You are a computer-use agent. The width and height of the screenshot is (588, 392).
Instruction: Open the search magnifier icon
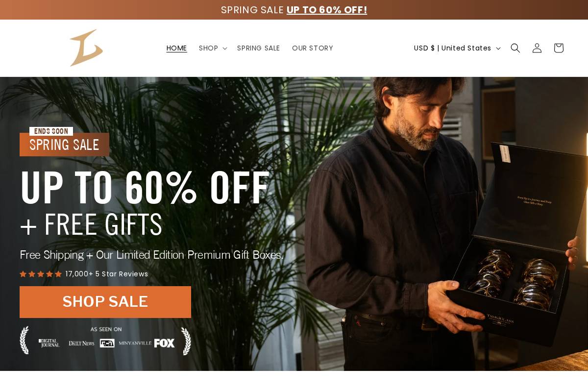[515, 48]
